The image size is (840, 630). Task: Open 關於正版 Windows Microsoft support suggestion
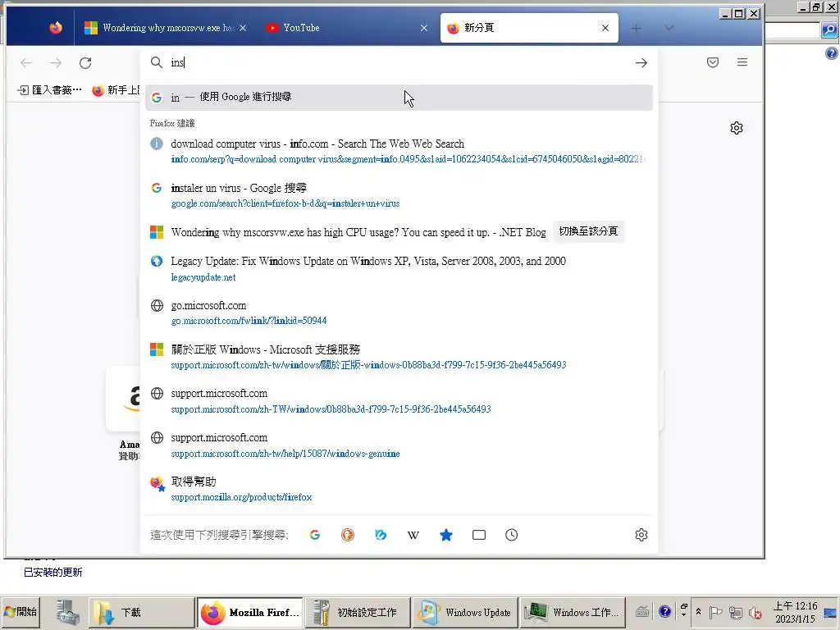click(x=399, y=357)
